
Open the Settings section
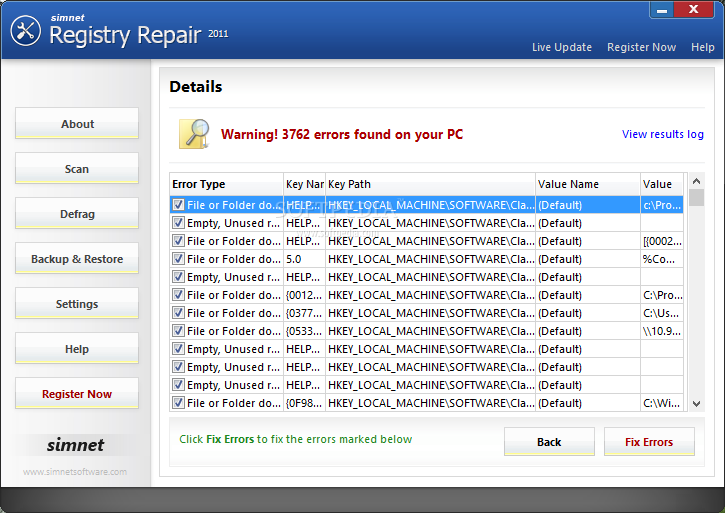coord(77,303)
